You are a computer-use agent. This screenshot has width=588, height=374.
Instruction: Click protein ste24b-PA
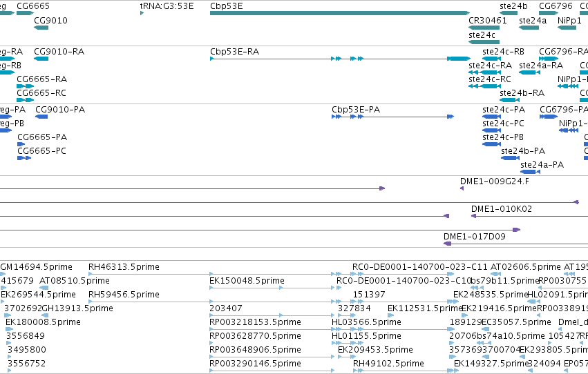click(x=510, y=158)
